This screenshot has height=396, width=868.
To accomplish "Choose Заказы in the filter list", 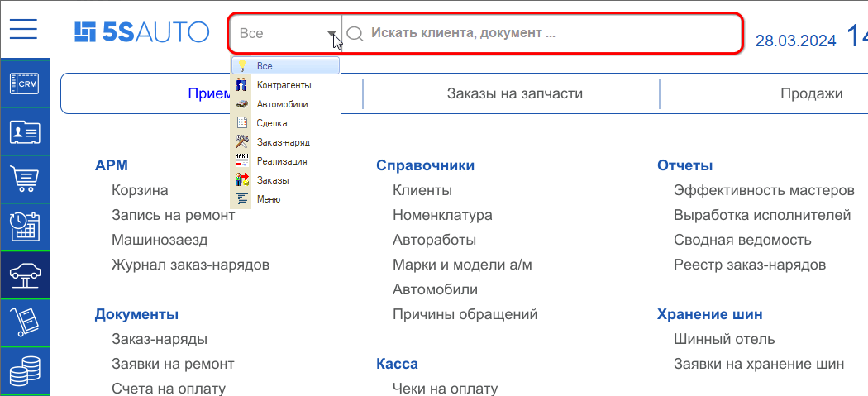I will pyautogui.click(x=286, y=180).
